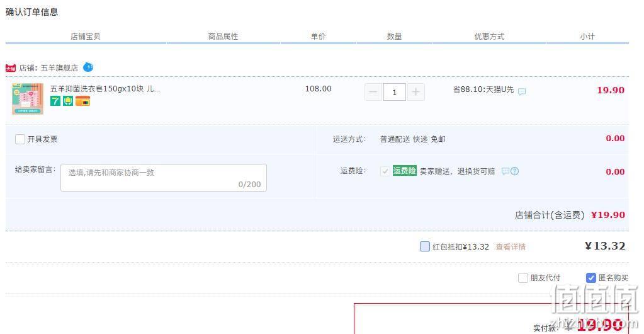Click the green 7-day return badge

tap(55, 100)
